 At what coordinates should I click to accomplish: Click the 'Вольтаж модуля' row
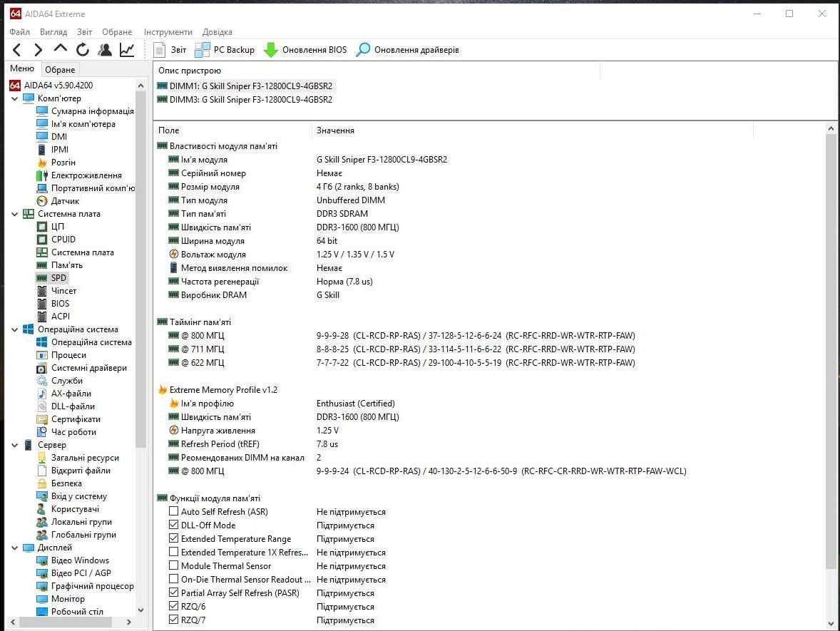pos(281,255)
